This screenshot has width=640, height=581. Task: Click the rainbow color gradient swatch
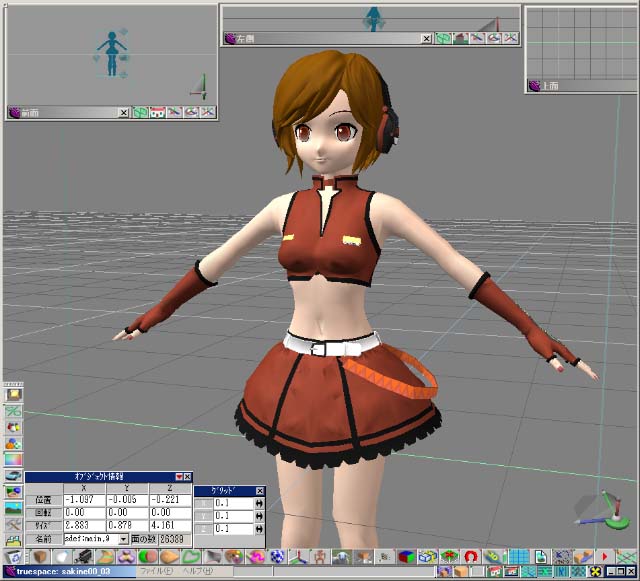[x=14, y=460]
